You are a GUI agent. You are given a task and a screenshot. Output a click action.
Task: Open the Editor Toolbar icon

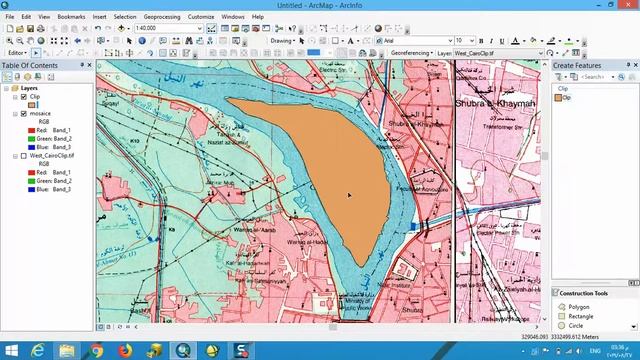(x=211, y=29)
